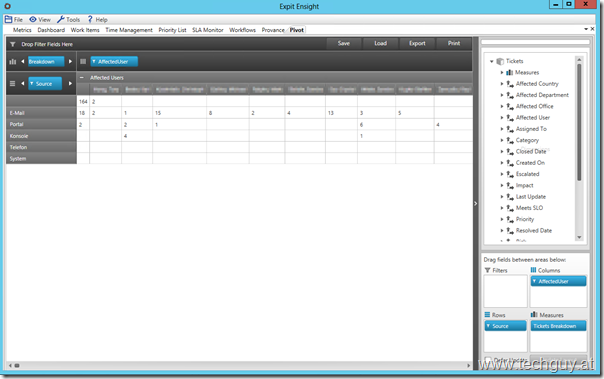604x379 pixels.
Task: Collapse the Affected Users column group
Action: 82,78
